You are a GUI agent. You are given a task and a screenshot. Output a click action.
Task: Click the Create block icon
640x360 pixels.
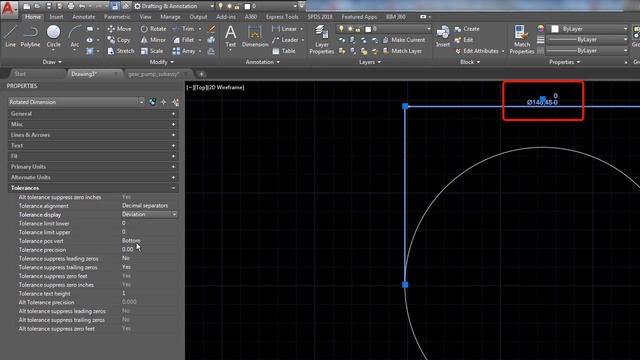467,29
